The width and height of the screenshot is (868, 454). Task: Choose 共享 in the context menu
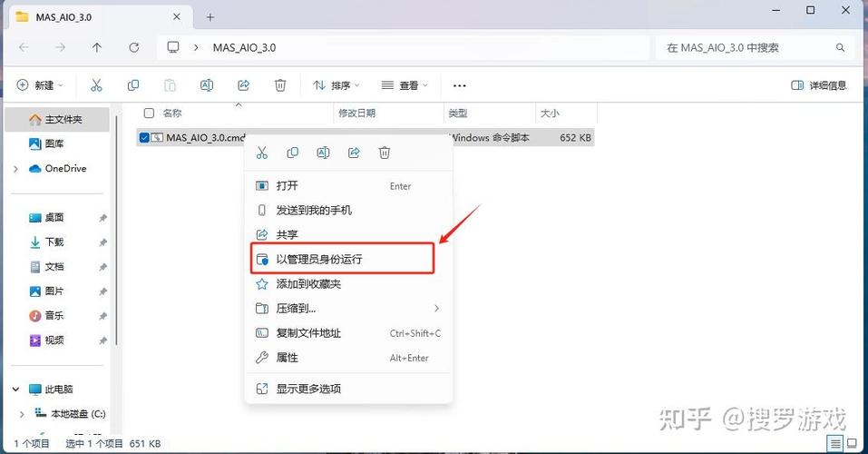(348, 234)
